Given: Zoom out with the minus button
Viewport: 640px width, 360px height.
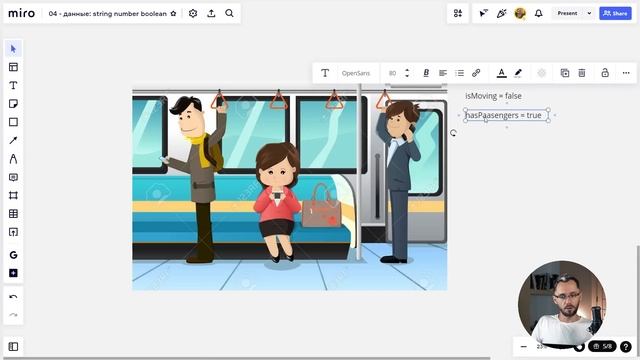Looking at the screenshot, I should [524, 347].
